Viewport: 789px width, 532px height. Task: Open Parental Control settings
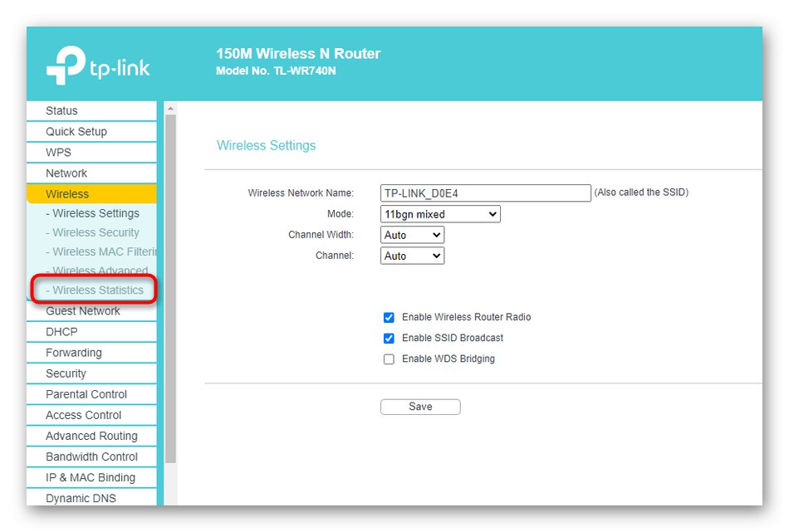click(91, 395)
